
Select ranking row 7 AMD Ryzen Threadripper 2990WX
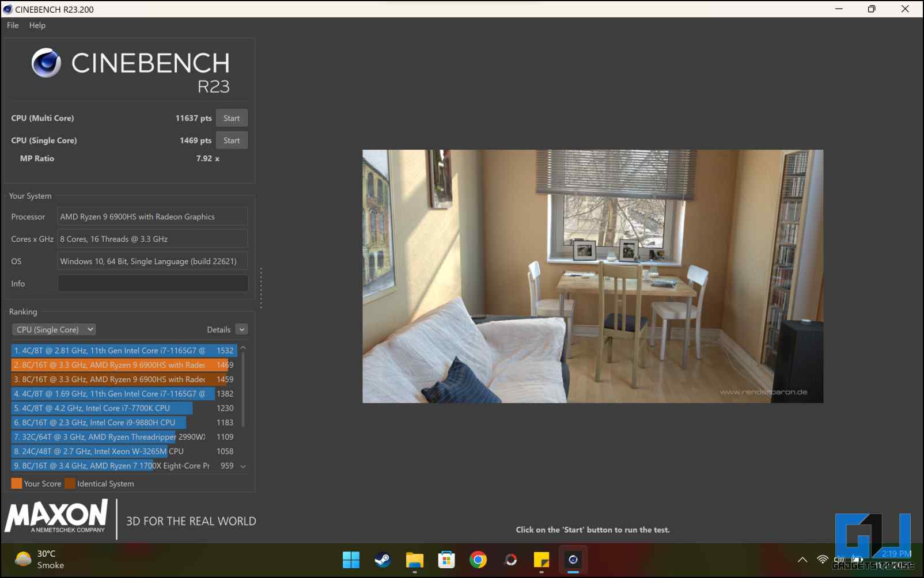point(124,437)
